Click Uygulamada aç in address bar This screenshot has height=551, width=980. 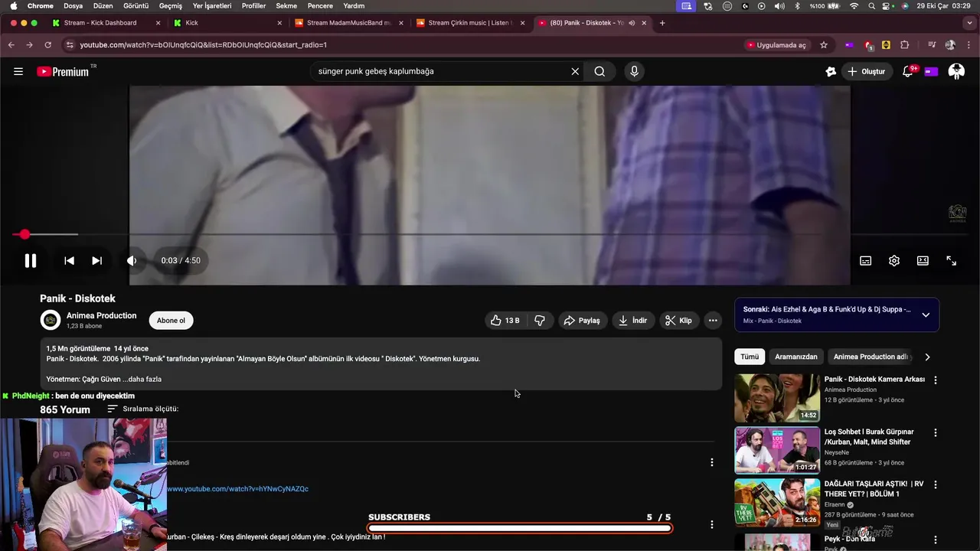(777, 45)
